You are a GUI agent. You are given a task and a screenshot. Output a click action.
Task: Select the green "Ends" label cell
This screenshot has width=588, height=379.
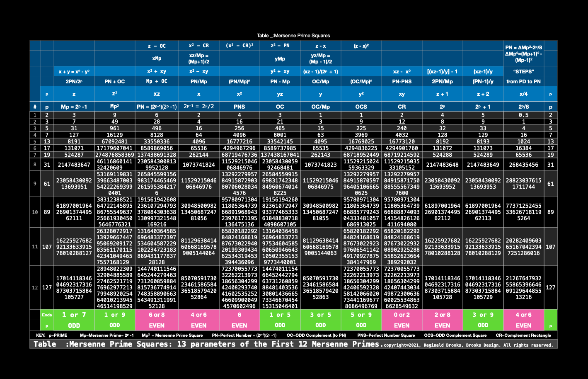tap(47, 315)
